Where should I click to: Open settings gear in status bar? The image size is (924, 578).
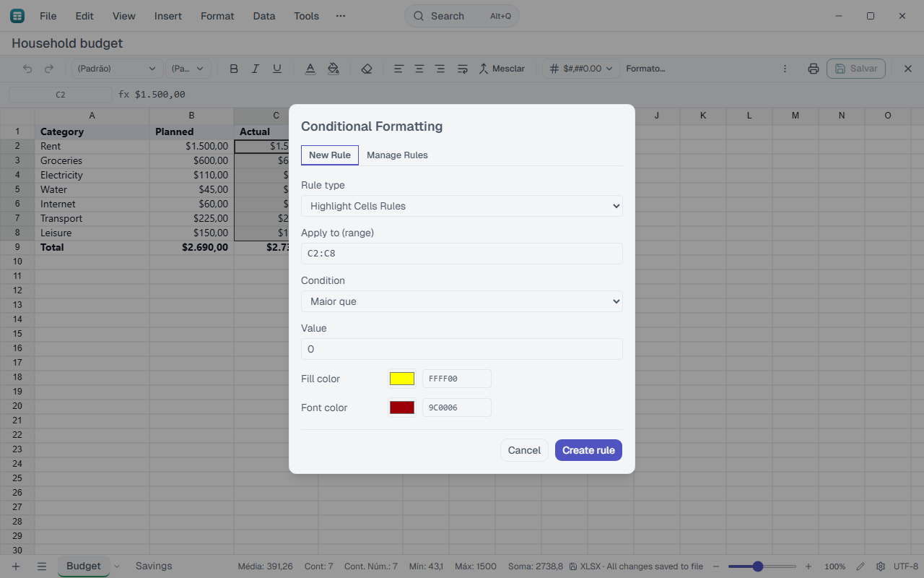pos(881,566)
